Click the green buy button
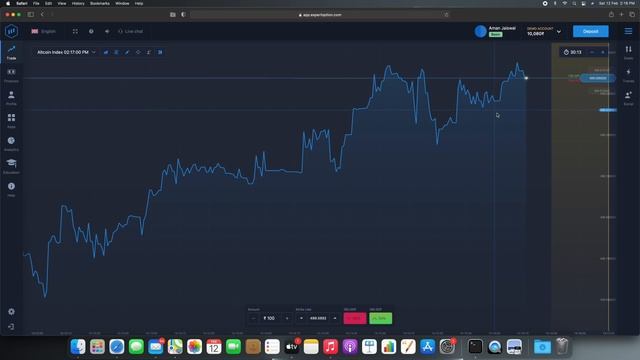The image size is (640, 360). click(x=380, y=318)
